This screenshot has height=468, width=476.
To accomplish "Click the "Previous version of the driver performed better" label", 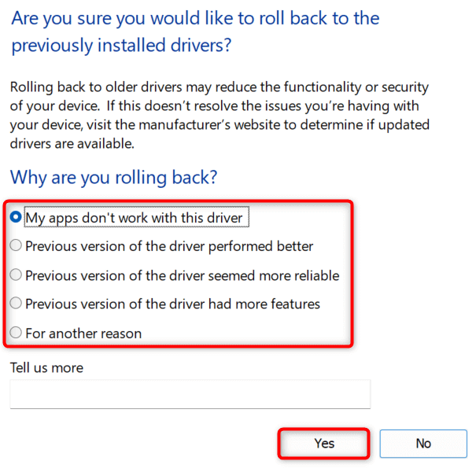I will pos(169,246).
